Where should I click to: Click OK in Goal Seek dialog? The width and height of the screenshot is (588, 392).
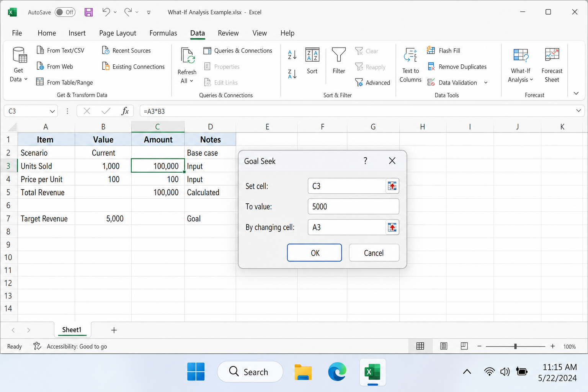point(315,253)
